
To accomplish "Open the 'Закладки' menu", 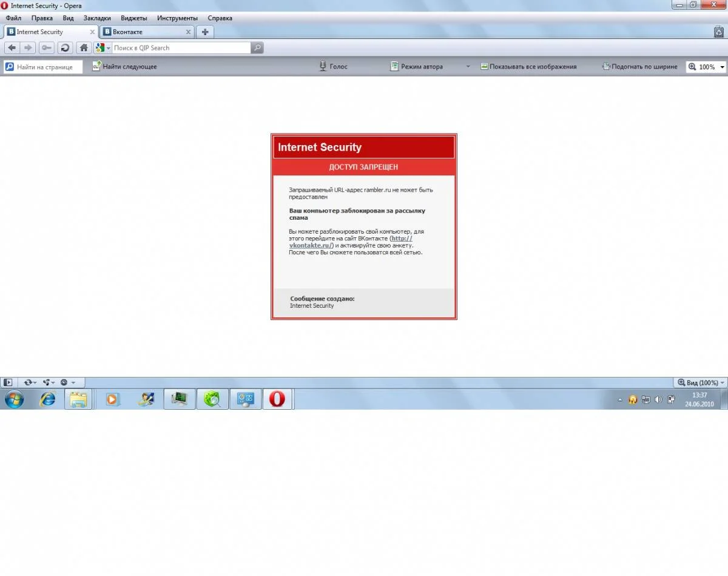I will [97, 18].
